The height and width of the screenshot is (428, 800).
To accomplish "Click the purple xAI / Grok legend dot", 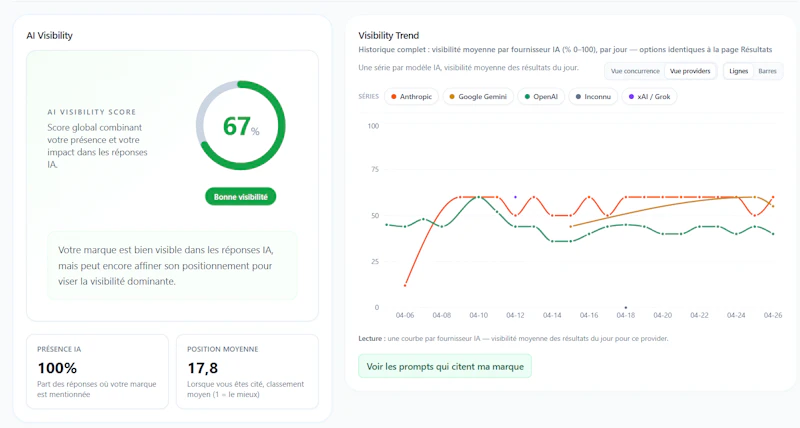I will coord(631,96).
